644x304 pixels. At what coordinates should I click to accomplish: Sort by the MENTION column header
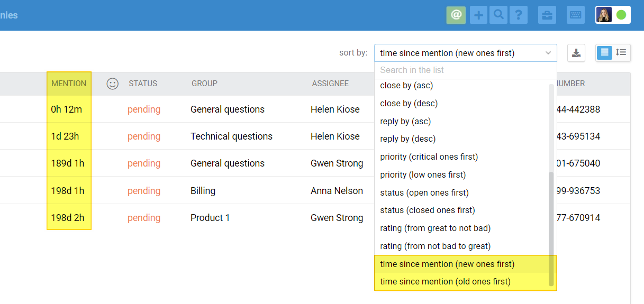pos(69,84)
